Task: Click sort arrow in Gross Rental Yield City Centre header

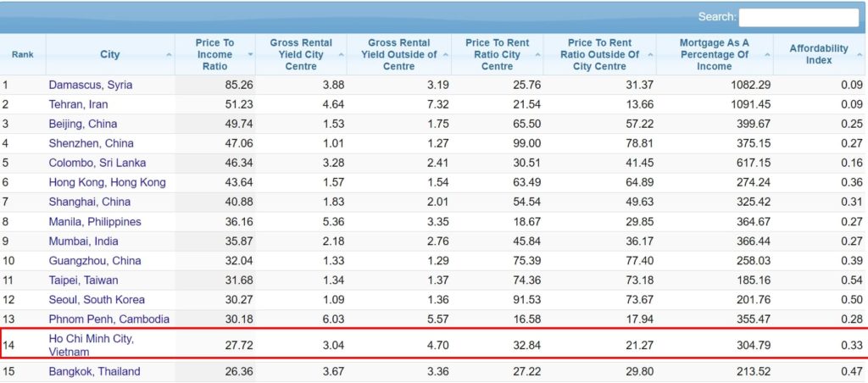Action: point(341,55)
